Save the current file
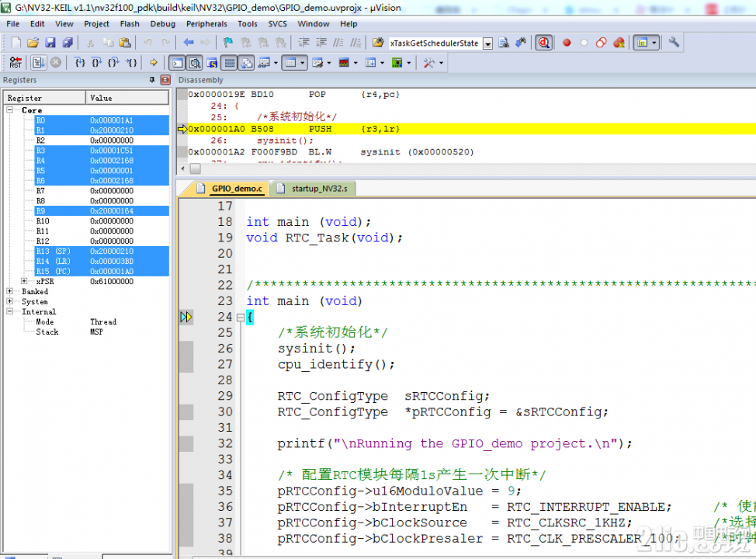Image resolution: width=756 pixels, height=559 pixels. click(x=50, y=43)
